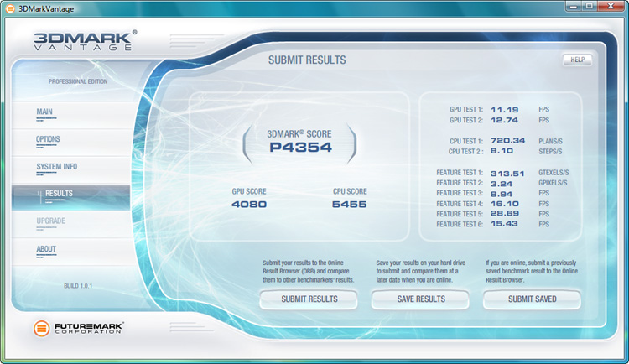Click the orange Futuremark logo icon

point(41,328)
